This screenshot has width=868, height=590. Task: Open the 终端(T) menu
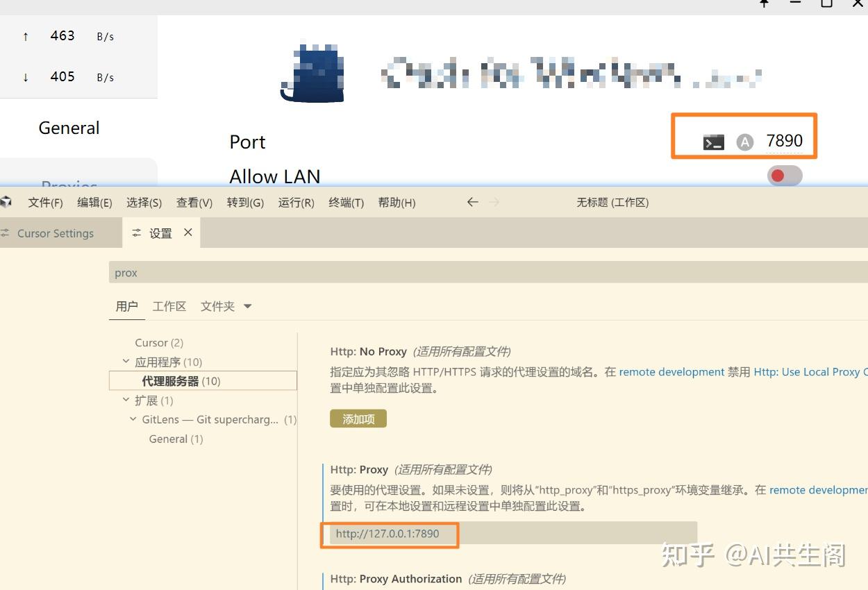(346, 203)
